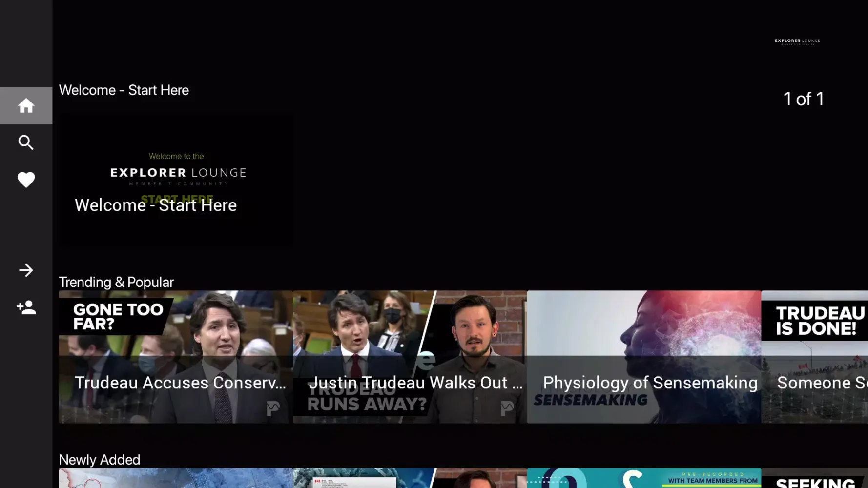Select the Newly Added section heading
The height and width of the screenshot is (488, 868).
click(x=100, y=460)
